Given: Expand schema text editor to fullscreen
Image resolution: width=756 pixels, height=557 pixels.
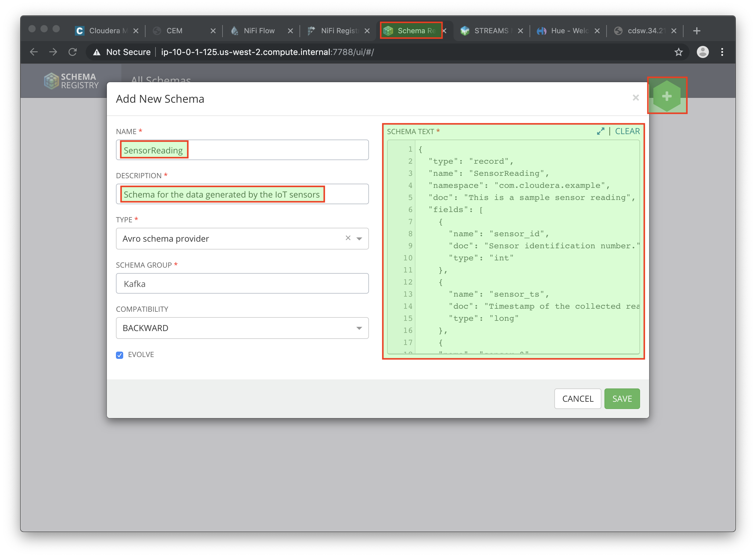Looking at the screenshot, I should [x=600, y=131].
